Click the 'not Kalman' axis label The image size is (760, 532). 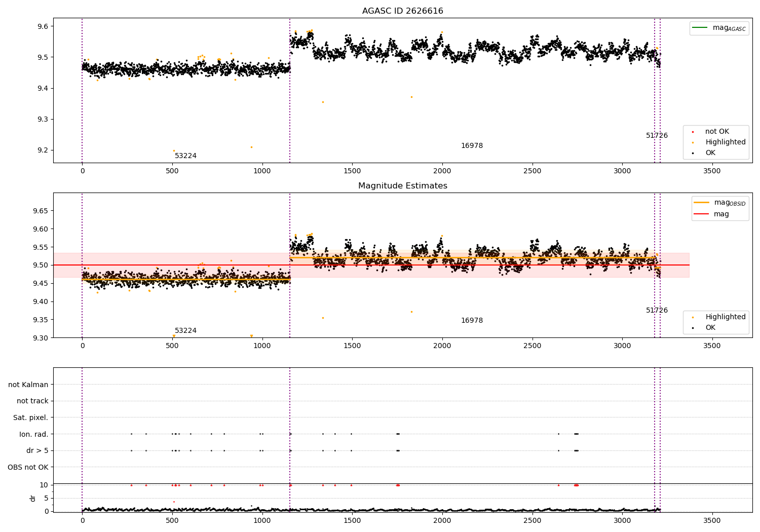click(x=28, y=385)
